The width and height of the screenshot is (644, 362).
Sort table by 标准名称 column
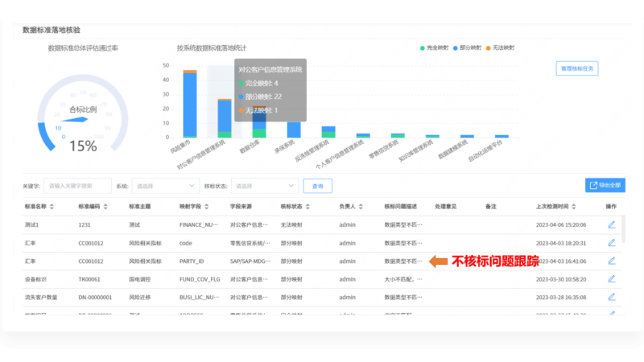[x=52, y=207]
